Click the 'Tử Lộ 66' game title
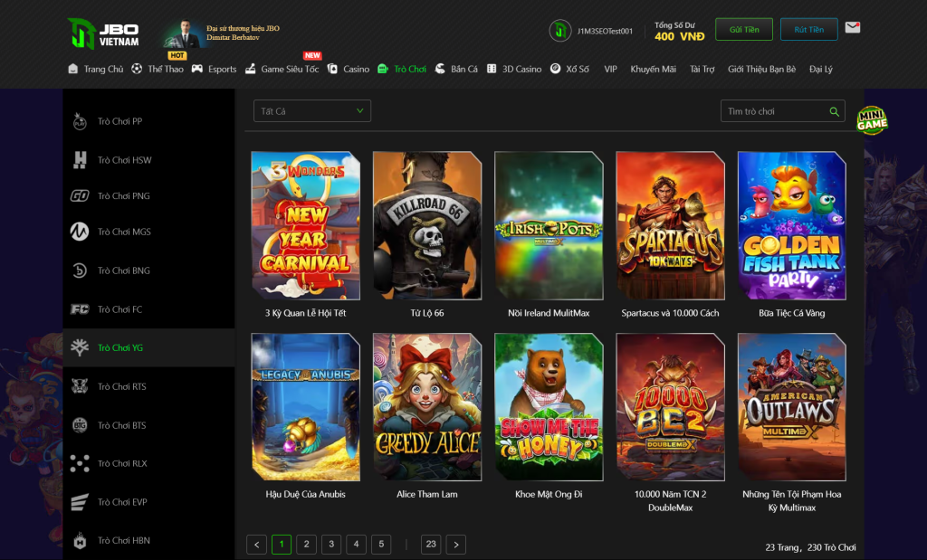This screenshot has height=560, width=927. tap(427, 313)
